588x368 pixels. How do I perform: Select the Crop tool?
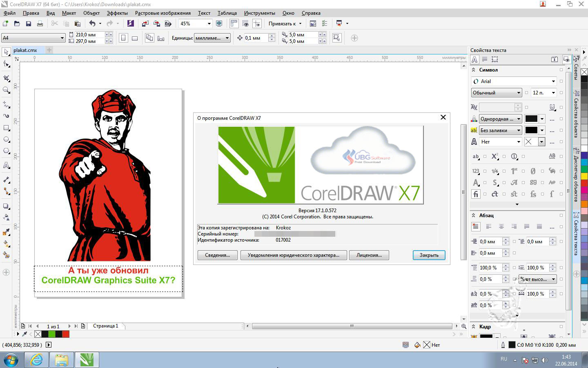[6, 78]
